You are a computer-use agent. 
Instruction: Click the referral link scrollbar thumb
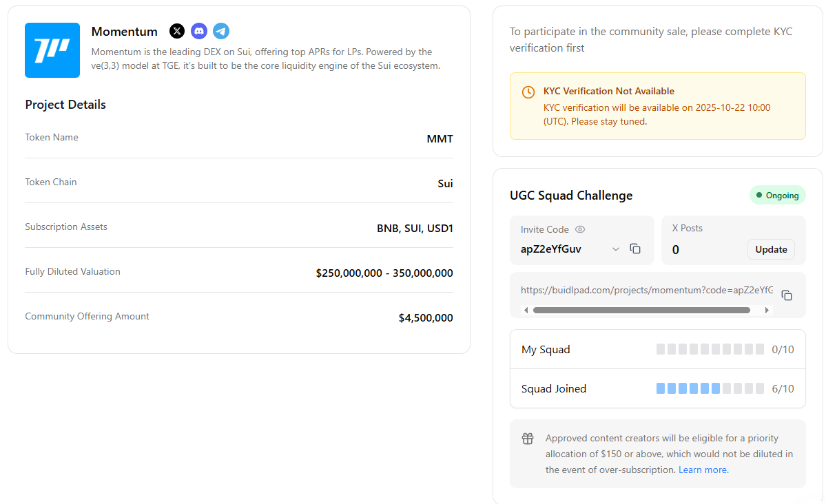tap(641, 311)
